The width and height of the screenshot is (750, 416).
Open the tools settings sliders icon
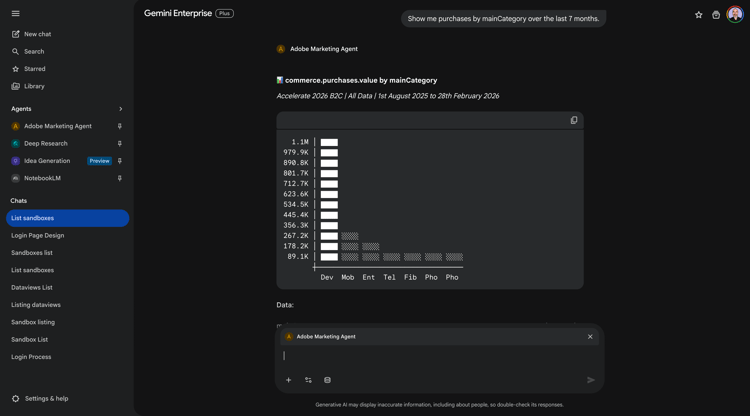(x=308, y=380)
